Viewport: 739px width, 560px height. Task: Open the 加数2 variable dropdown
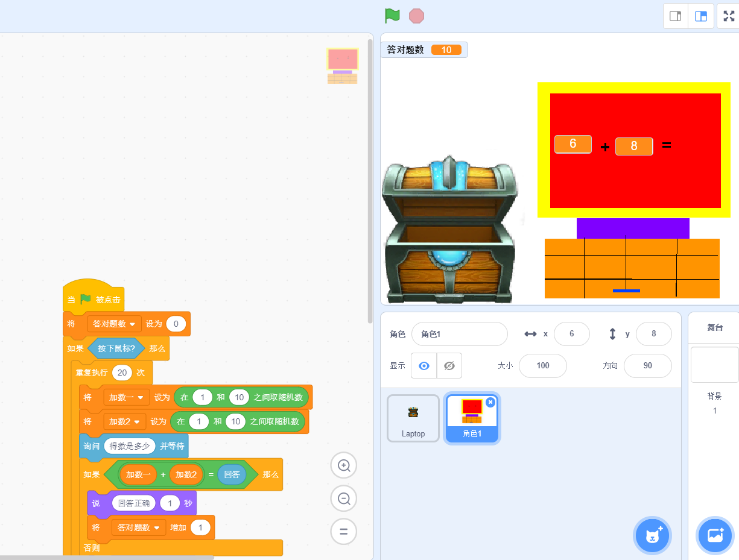click(137, 421)
